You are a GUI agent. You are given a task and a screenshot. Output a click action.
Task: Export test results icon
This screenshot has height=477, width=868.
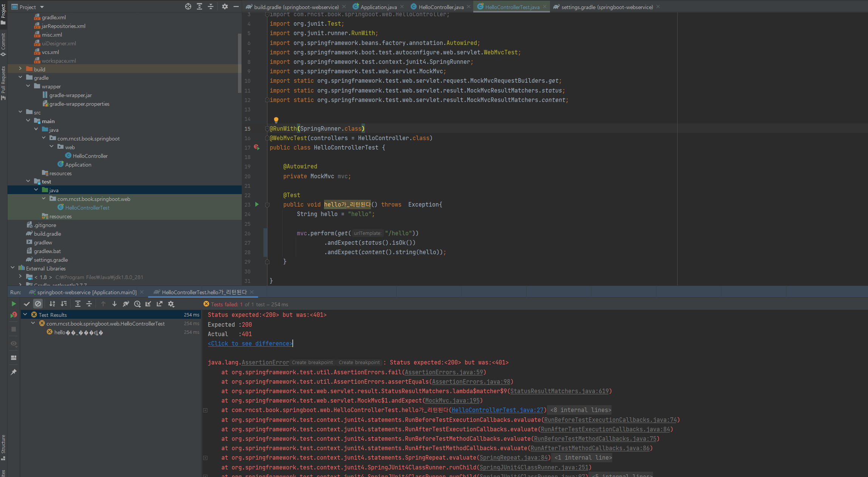[x=159, y=304]
